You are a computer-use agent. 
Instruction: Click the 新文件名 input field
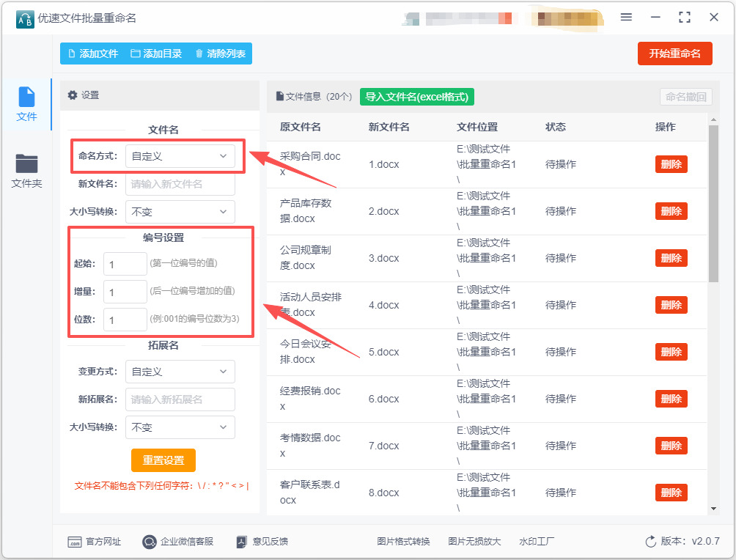click(180, 184)
